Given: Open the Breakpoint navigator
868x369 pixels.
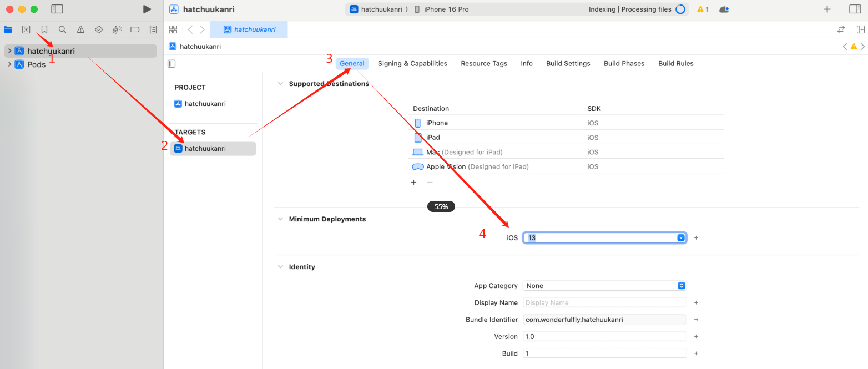Looking at the screenshot, I should [135, 29].
